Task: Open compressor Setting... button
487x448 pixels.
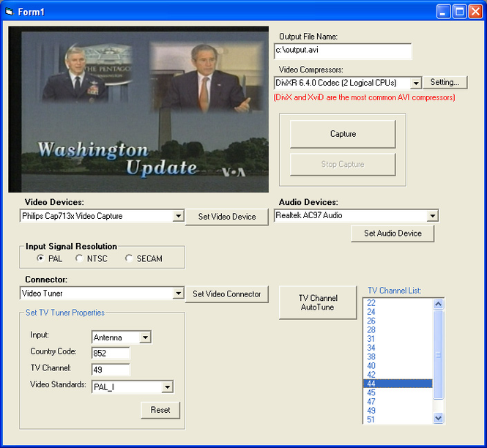Action: point(445,83)
